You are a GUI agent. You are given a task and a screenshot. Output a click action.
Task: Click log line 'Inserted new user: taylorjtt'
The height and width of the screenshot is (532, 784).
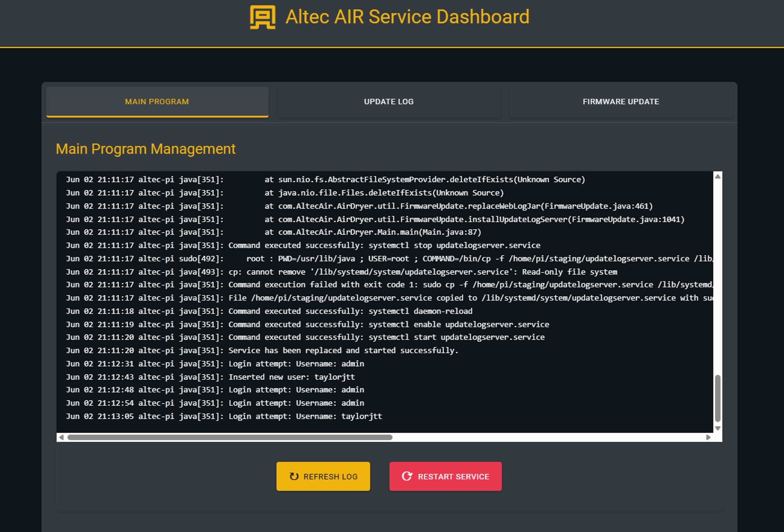click(210, 377)
